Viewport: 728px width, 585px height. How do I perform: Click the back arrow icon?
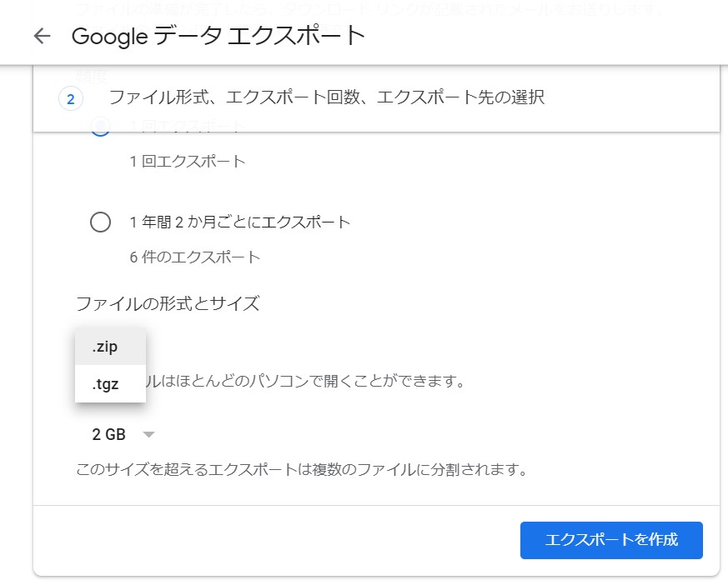click(x=42, y=36)
